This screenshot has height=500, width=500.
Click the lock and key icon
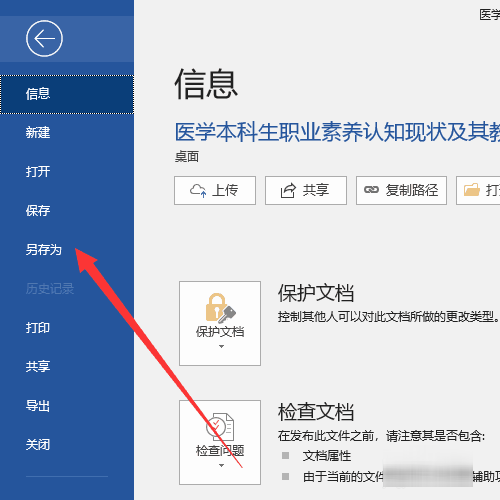tap(220, 308)
